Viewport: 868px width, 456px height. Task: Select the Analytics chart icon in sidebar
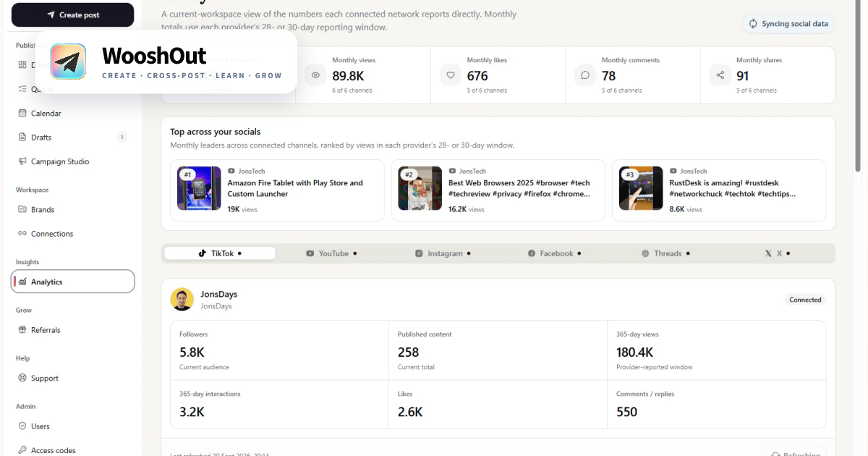(22, 282)
